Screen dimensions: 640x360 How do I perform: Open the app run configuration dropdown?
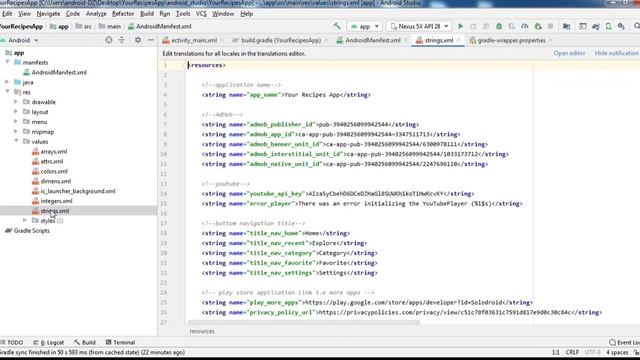coord(364,26)
